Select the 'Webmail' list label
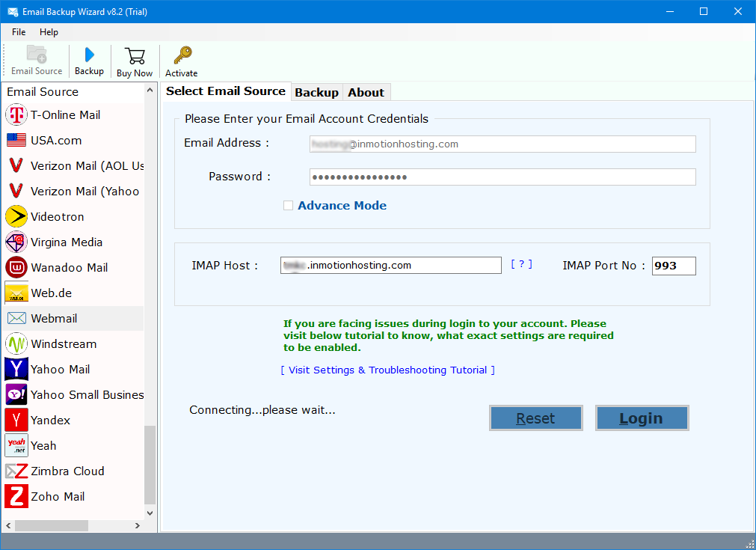 [x=54, y=319]
